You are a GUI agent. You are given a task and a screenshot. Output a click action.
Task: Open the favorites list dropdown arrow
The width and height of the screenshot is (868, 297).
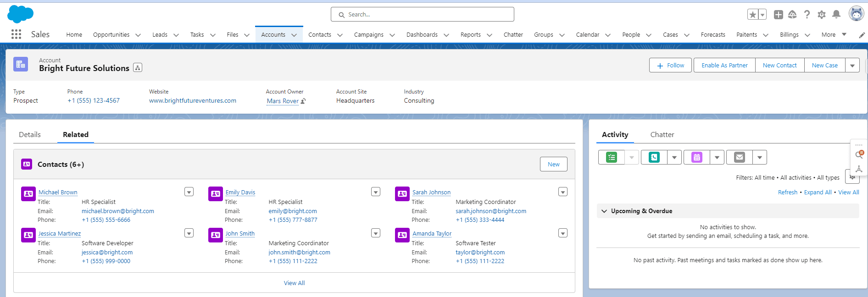tap(762, 15)
